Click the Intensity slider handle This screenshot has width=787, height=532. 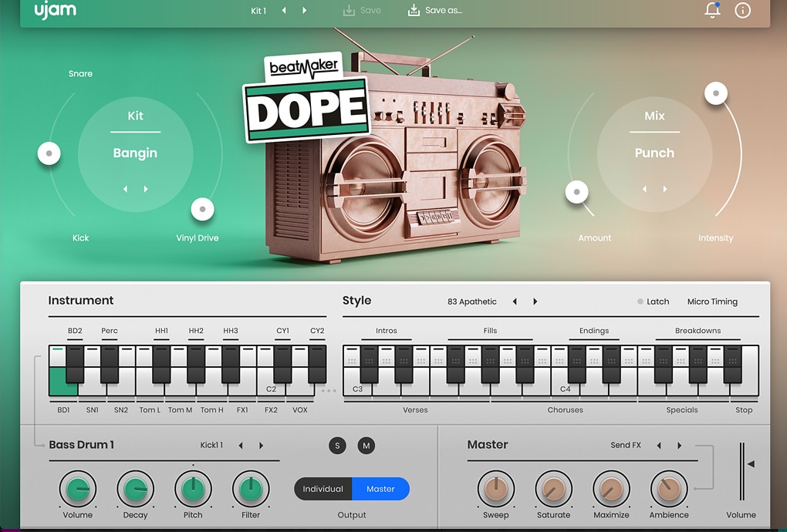[716, 93]
